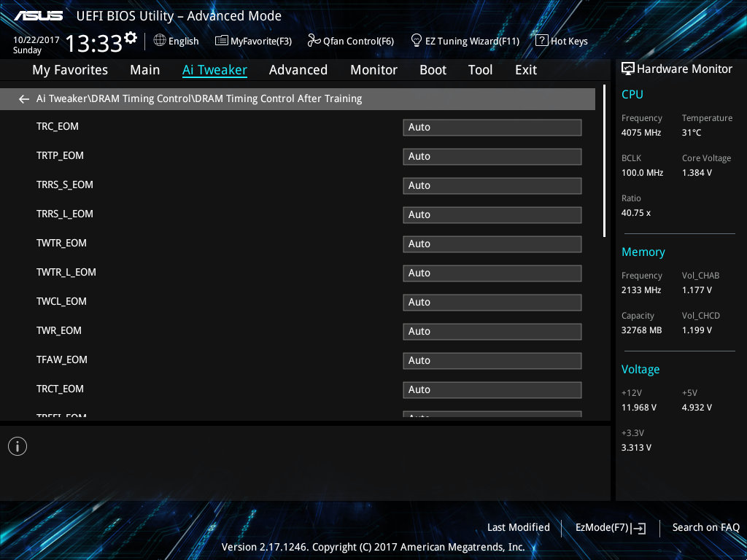Click the CPU temperature value 31°C

click(692, 133)
